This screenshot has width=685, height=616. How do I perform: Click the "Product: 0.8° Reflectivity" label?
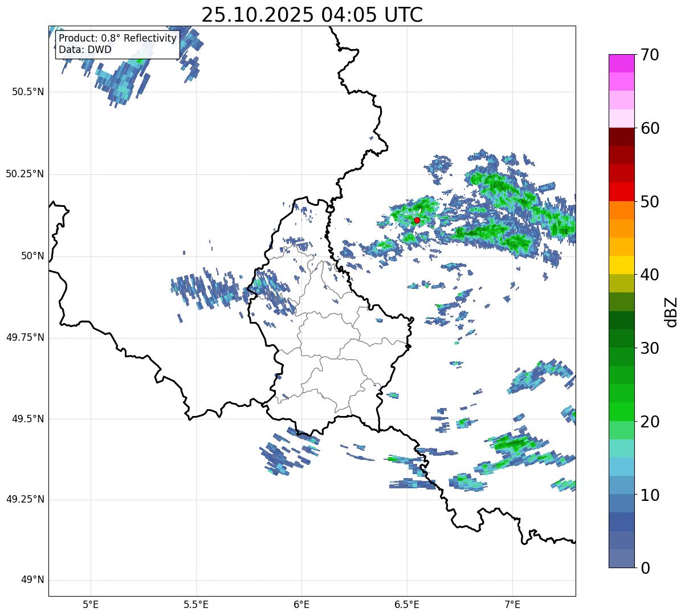(x=118, y=39)
